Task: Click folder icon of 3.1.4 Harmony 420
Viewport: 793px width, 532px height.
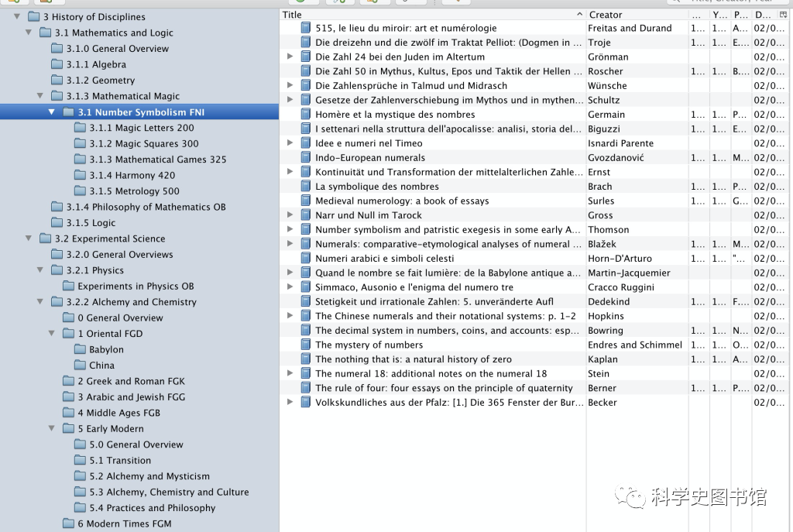Action: pos(80,175)
